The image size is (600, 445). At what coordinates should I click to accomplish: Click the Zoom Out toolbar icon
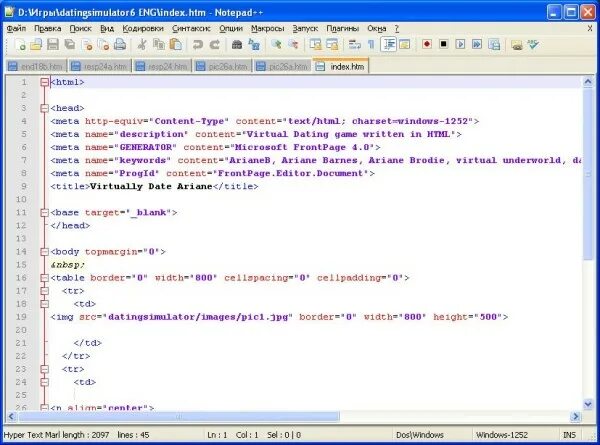tap(293, 45)
